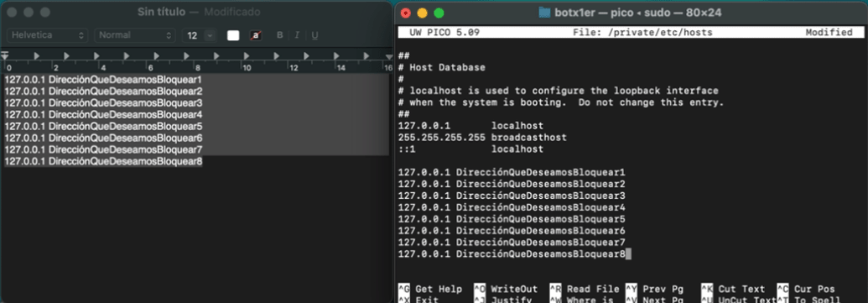Click the folder proxy icon in Terminal title

545,13
